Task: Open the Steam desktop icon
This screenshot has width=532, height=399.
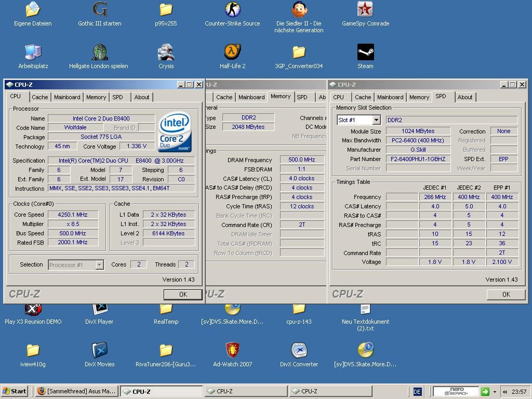Action: [x=365, y=52]
